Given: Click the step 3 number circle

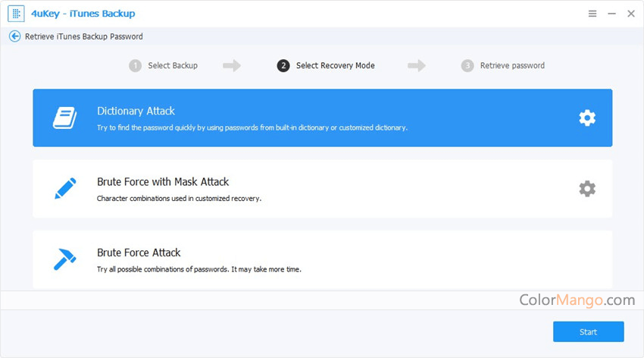Looking at the screenshot, I should [x=467, y=66].
